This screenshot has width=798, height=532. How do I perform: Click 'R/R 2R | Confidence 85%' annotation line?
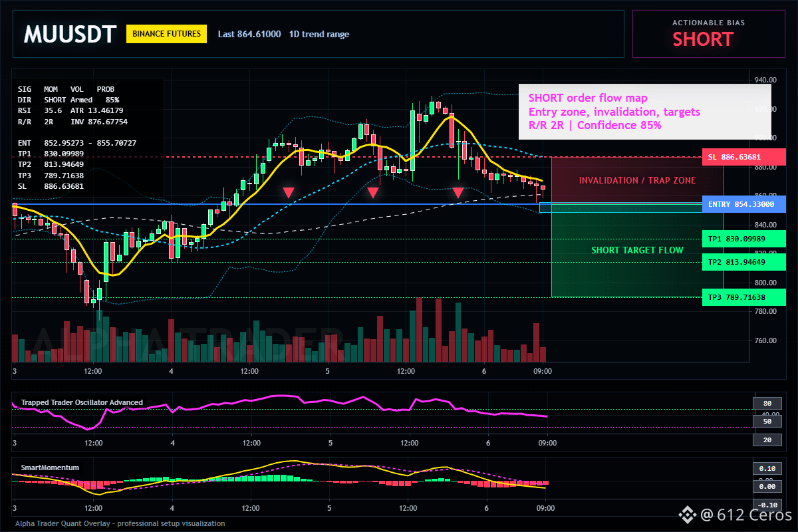[x=595, y=125]
